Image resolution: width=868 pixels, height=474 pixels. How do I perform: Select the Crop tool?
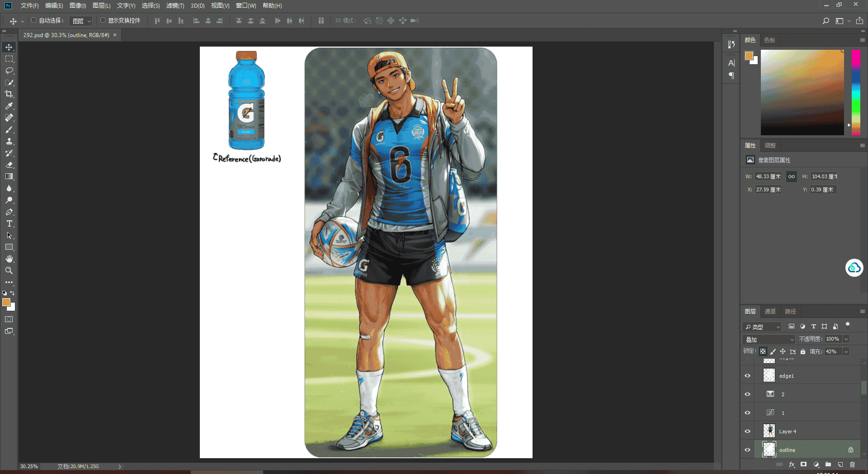[x=9, y=94]
